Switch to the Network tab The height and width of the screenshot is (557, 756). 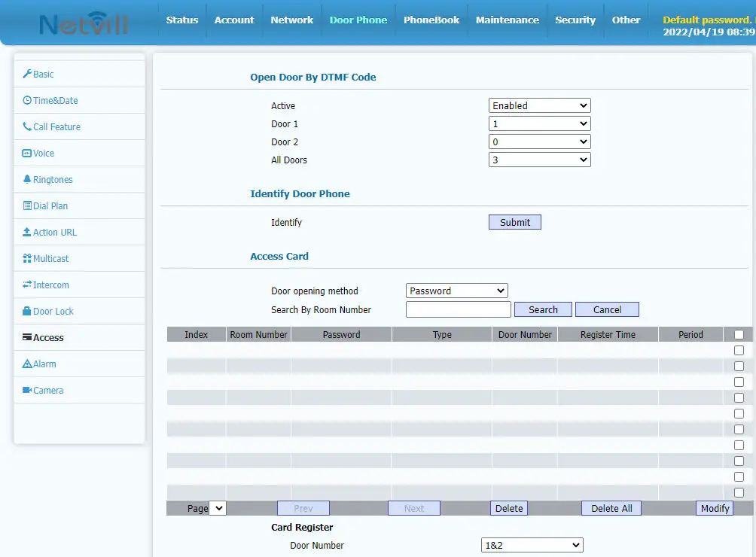click(x=291, y=20)
